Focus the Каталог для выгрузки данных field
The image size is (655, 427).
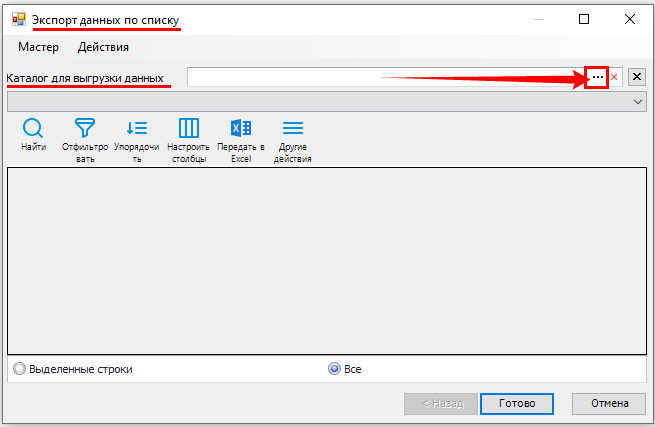[x=384, y=77]
